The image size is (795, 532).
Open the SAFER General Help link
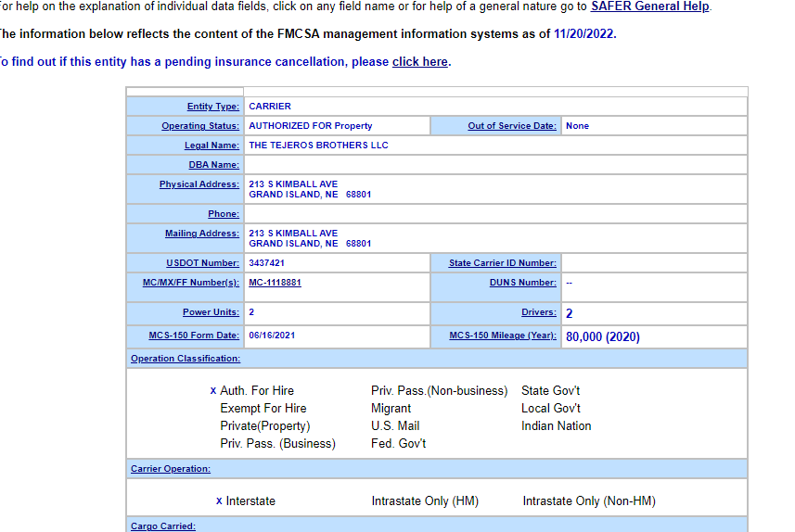point(650,6)
